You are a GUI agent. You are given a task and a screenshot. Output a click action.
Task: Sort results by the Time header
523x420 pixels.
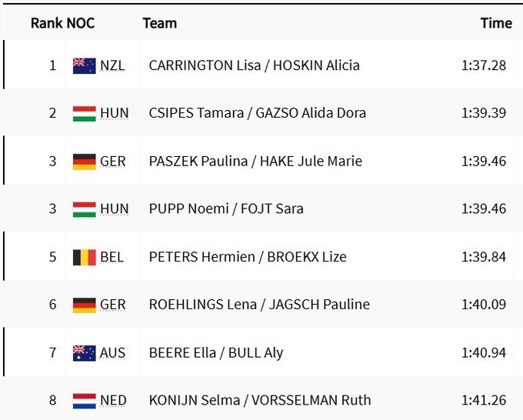tap(496, 23)
